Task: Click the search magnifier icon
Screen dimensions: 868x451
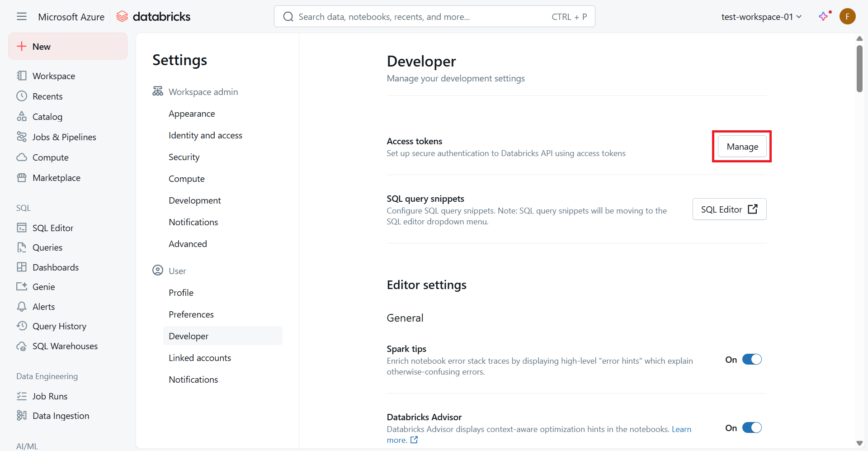Action: pyautogui.click(x=288, y=17)
